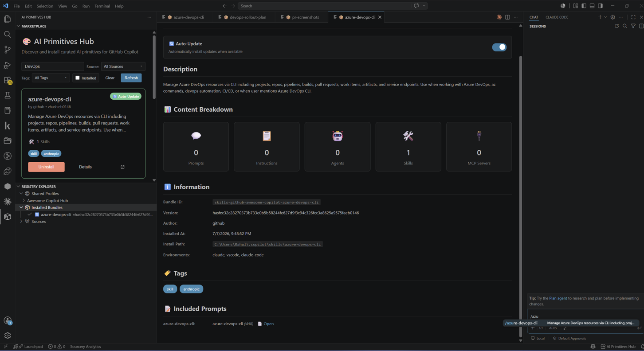Switch to devops-rollout-plan tab
644x351 pixels.
[x=245, y=17]
